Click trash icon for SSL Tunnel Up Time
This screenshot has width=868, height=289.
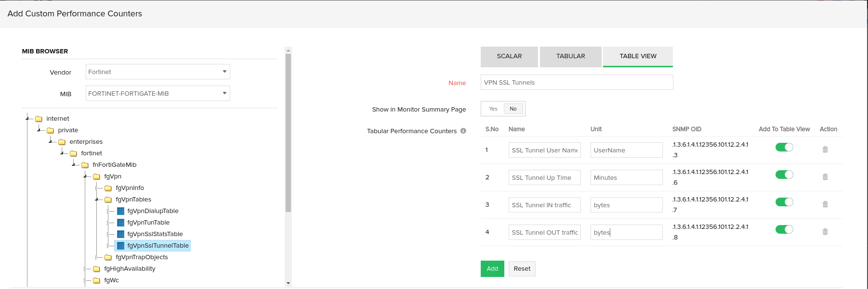click(x=825, y=177)
